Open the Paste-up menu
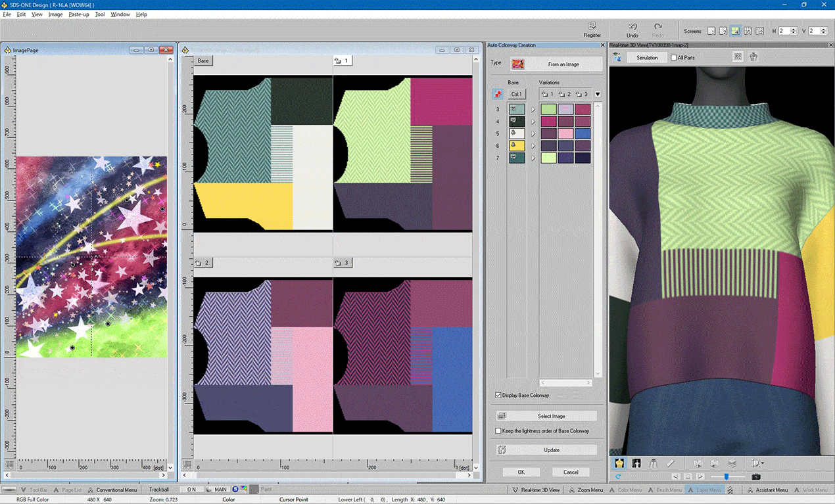Viewport: 835px width, 504px height. click(78, 14)
